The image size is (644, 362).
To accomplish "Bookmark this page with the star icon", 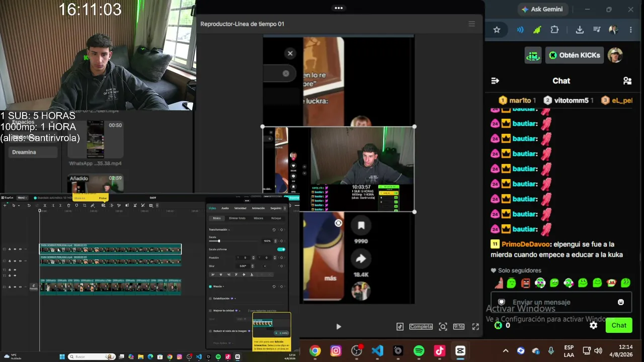I will pos(497,30).
